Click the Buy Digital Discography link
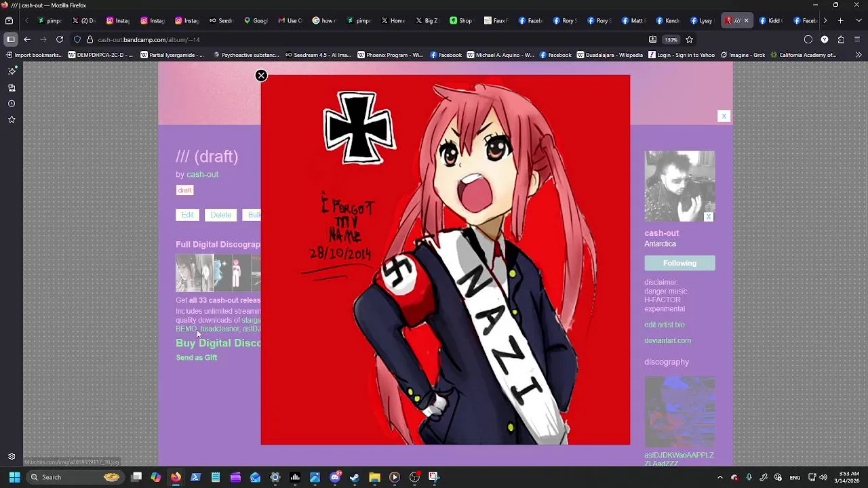Screen dimensions: 868x488 (x=218, y=343)
